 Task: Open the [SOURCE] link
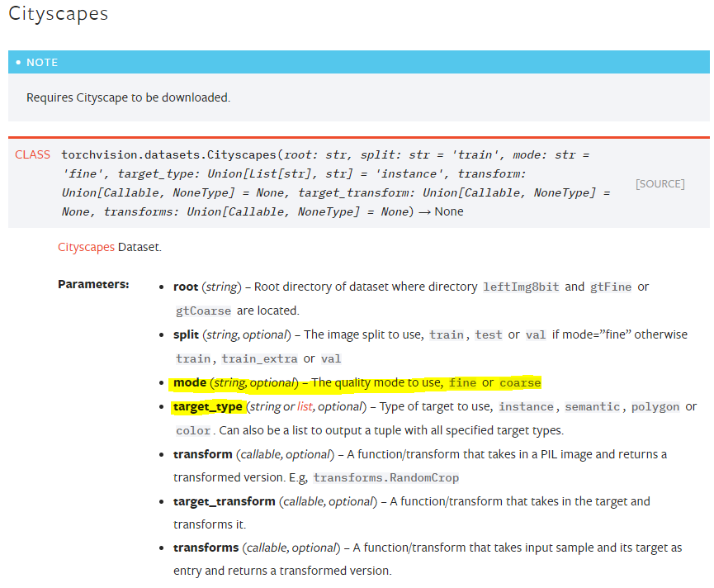[x=660, y=183]
